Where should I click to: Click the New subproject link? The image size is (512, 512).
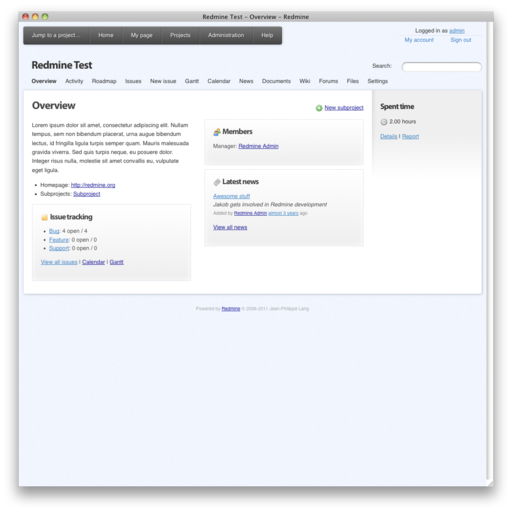point(344,108)
